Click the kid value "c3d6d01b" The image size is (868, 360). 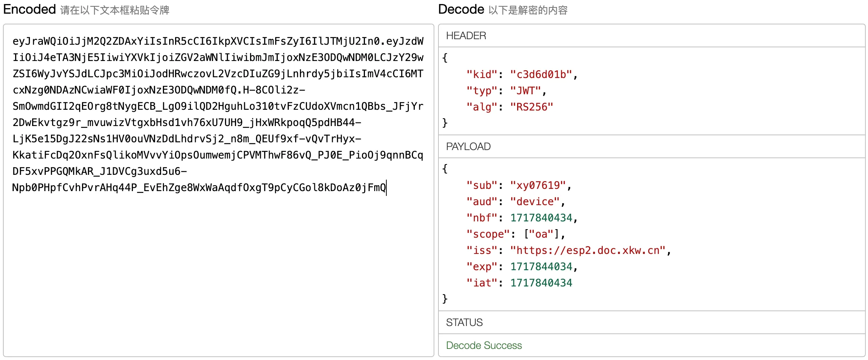(541, 75)
